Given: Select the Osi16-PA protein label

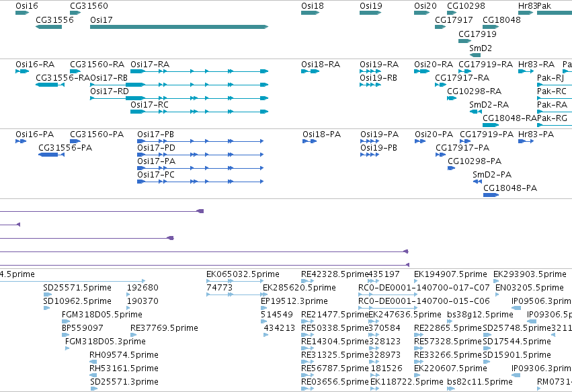Looking at the screenshot, I should [35, 134].
